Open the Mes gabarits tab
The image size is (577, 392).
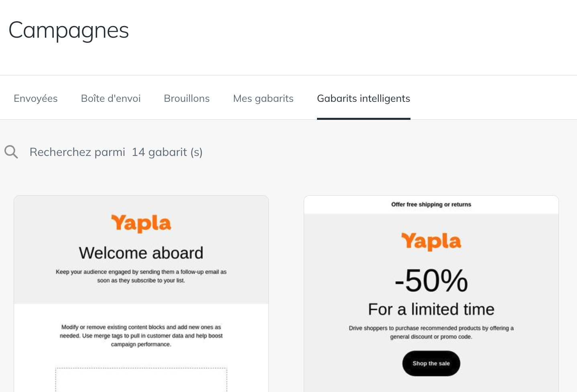point(263,99)
